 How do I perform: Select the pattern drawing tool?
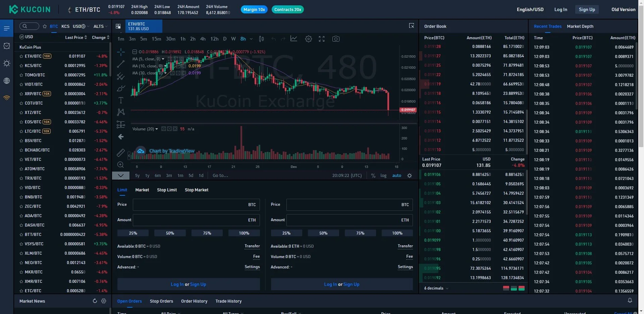coord(121,112)
